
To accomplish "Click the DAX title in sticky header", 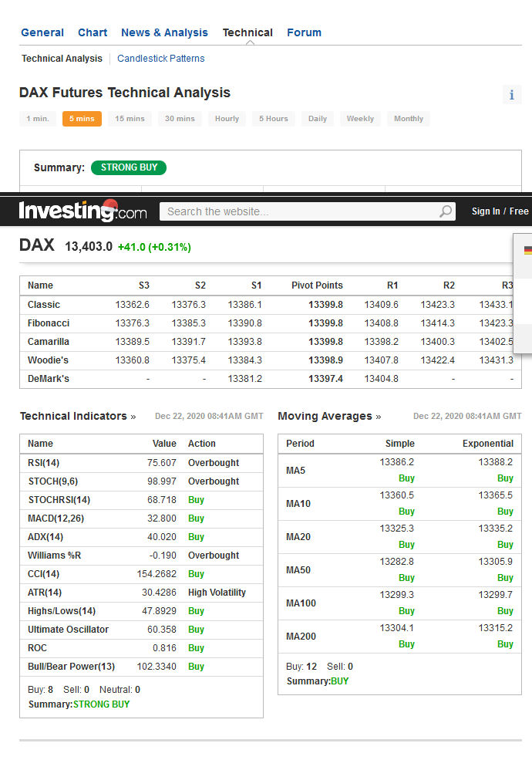I will pos(37,245).
